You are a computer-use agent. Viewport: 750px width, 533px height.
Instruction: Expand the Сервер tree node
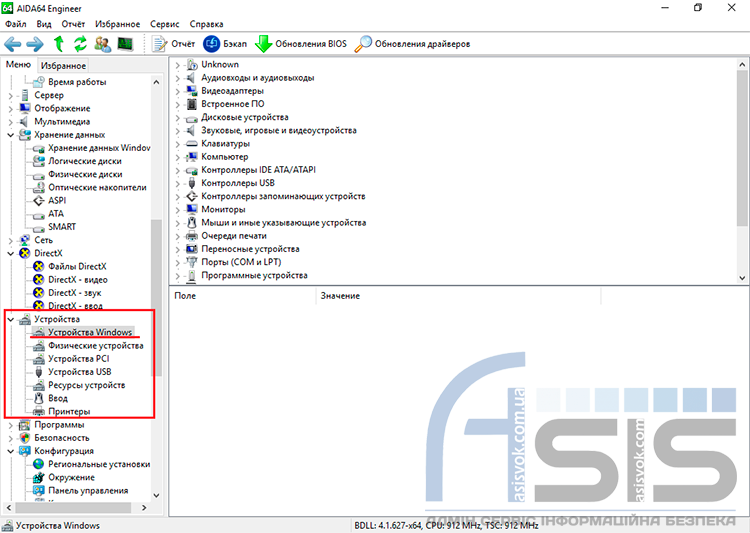click(11, 96)
